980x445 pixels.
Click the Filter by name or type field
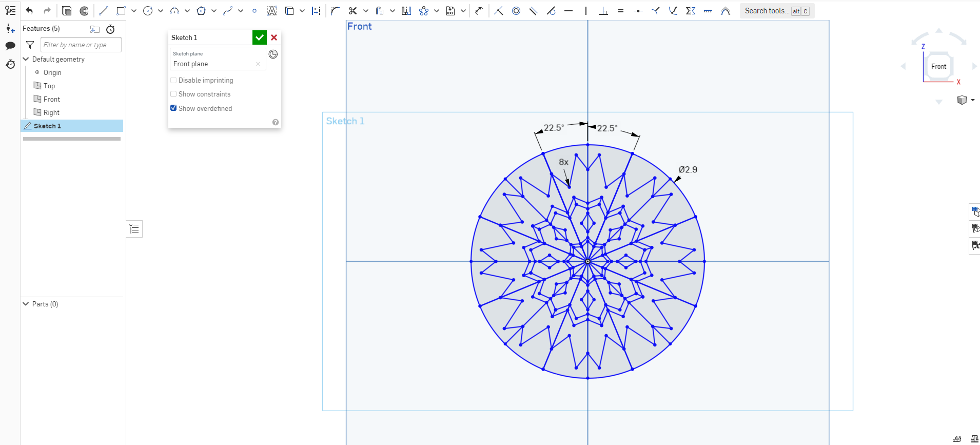(81, 45)
